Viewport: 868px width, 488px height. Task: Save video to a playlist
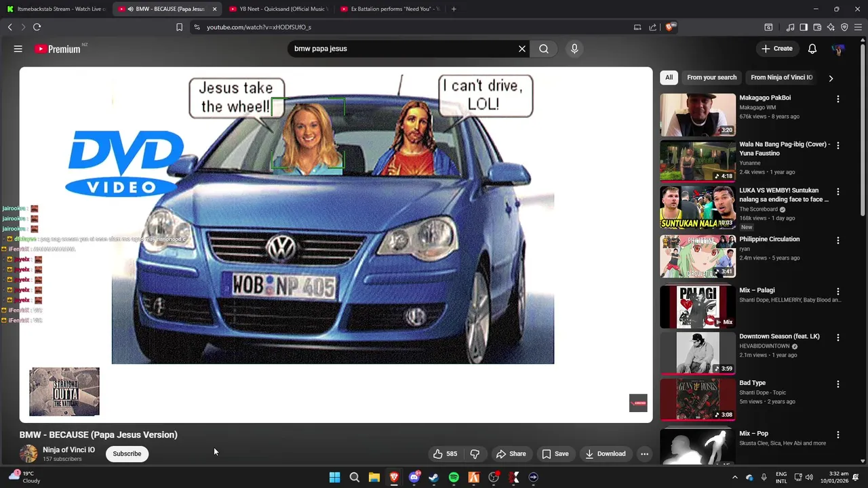[555, 454]
